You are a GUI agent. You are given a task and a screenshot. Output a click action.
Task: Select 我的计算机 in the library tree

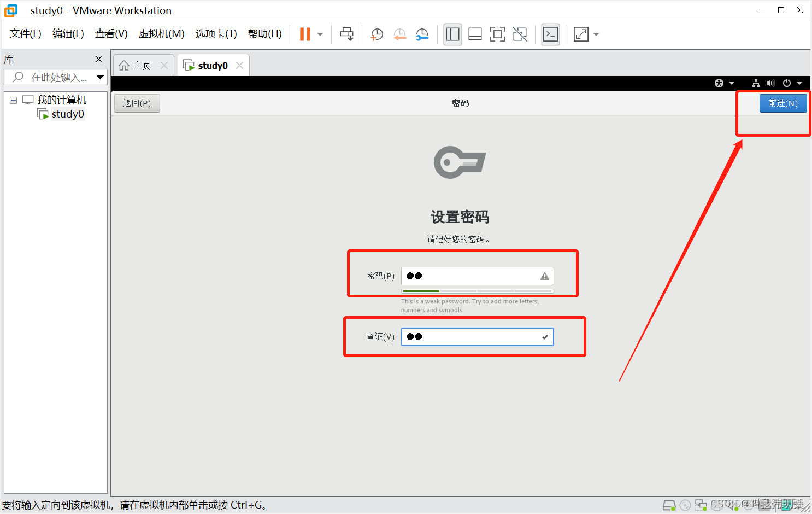click(x=62, y=100)
